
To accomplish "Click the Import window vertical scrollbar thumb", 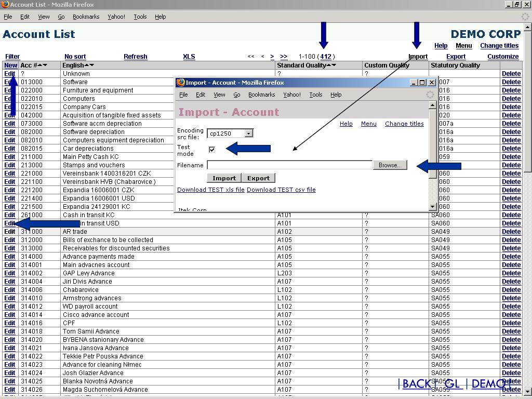I will pos(432,144).
